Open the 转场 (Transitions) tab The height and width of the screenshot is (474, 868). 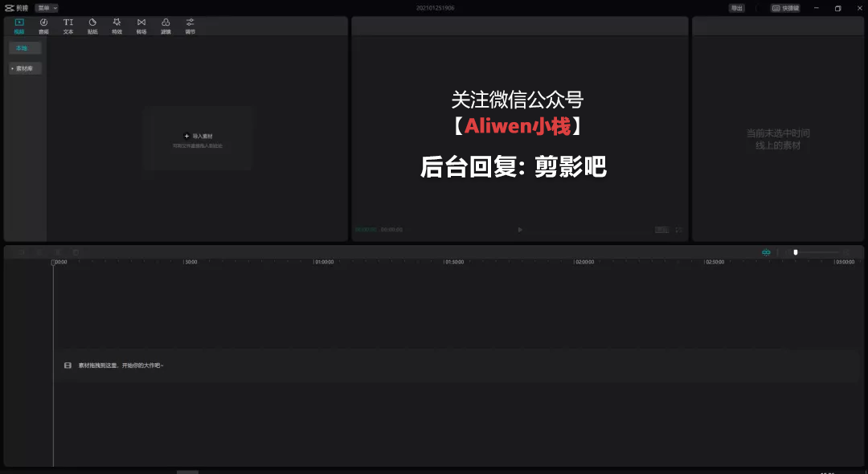(141, 26)
